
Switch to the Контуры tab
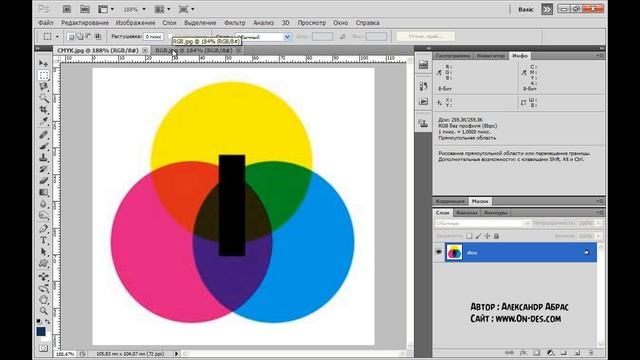coord(496,213)
